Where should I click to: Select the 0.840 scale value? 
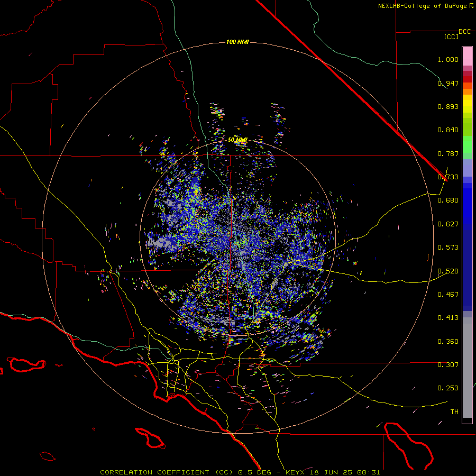tap(448, 130)
